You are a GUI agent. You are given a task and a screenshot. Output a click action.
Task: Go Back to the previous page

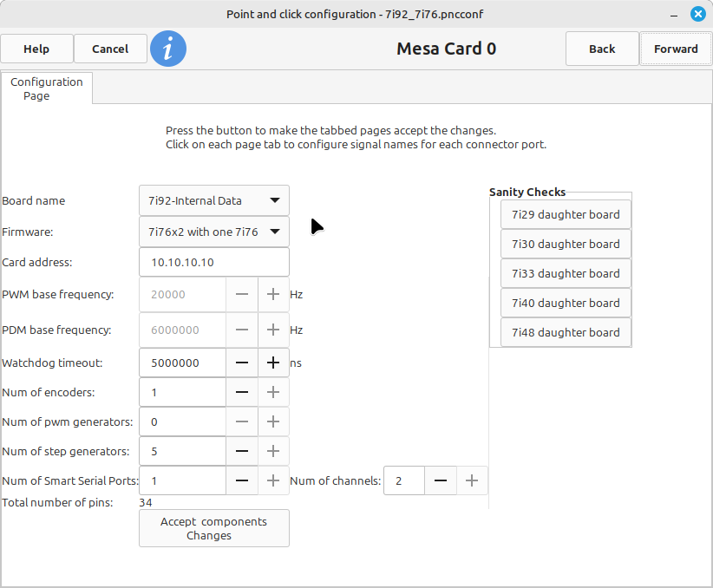602,49
